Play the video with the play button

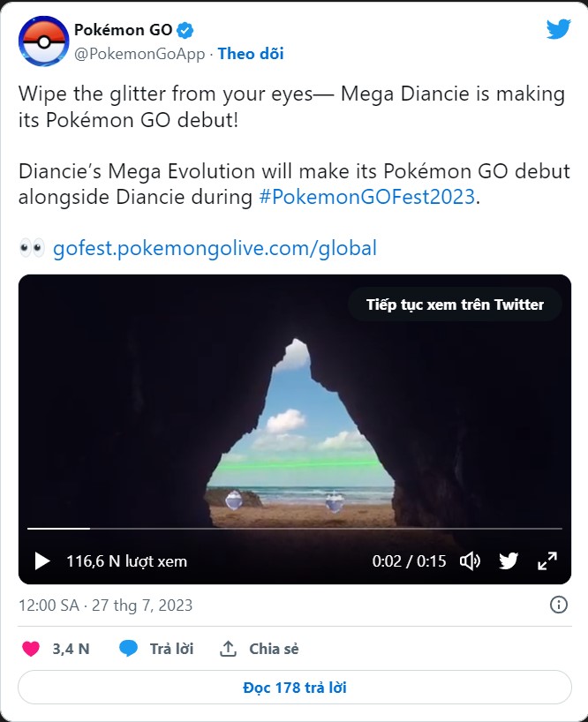[40, 560]
